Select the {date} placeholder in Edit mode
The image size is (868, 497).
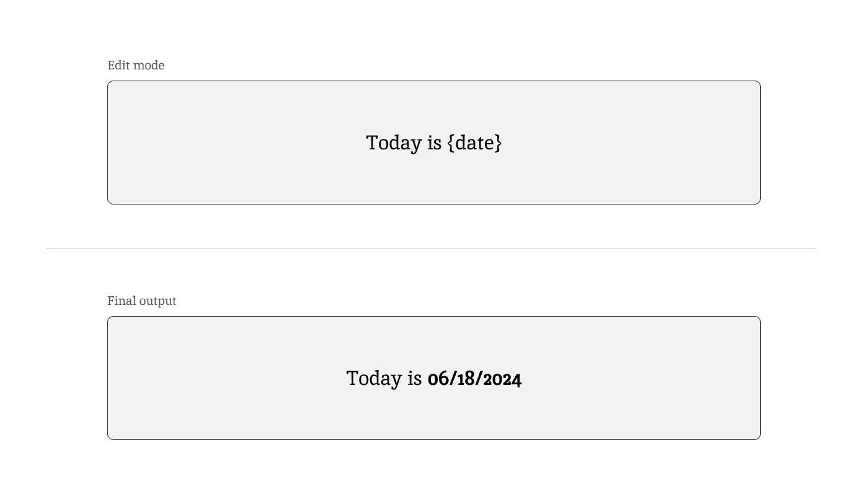(474, 143)
